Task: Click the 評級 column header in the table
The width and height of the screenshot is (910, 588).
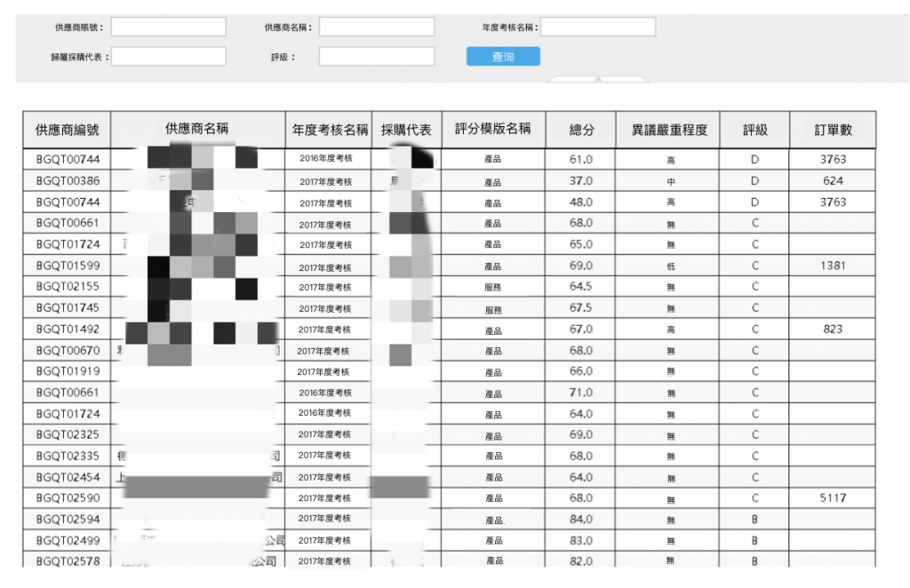Action: tap(755, 130)
